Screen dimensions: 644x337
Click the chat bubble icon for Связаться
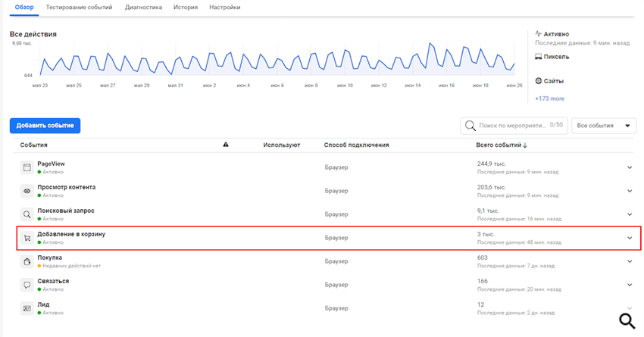(x=27, y=285)
